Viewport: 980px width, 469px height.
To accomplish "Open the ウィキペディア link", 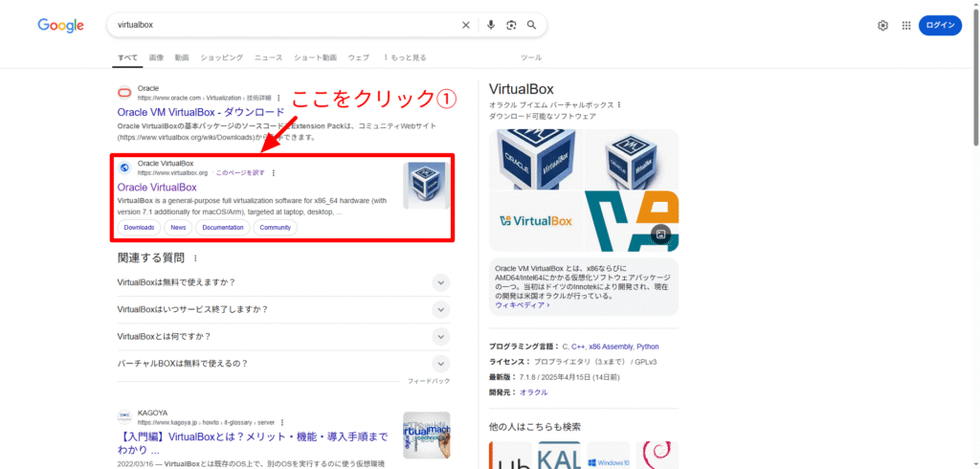I will pos(522,305).
